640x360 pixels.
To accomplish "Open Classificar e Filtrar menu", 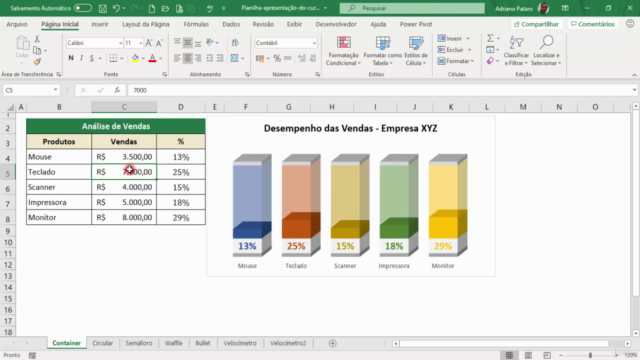I will point(516,51).
